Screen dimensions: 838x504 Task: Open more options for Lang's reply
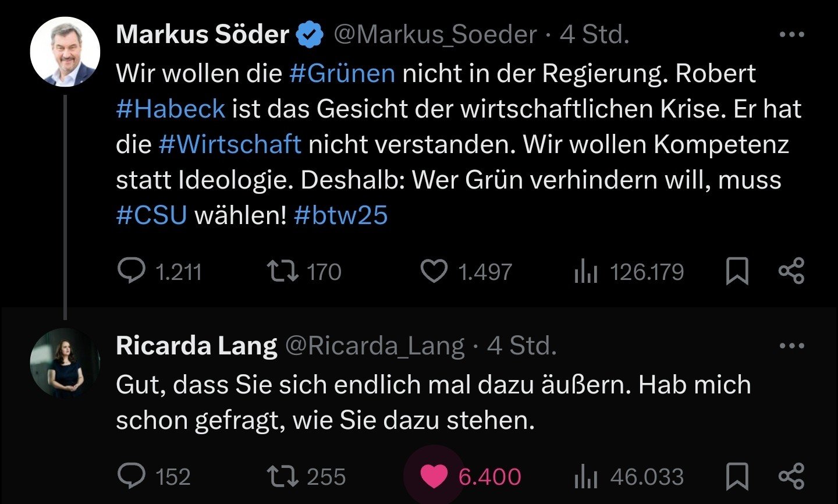(x=791, y=346)
